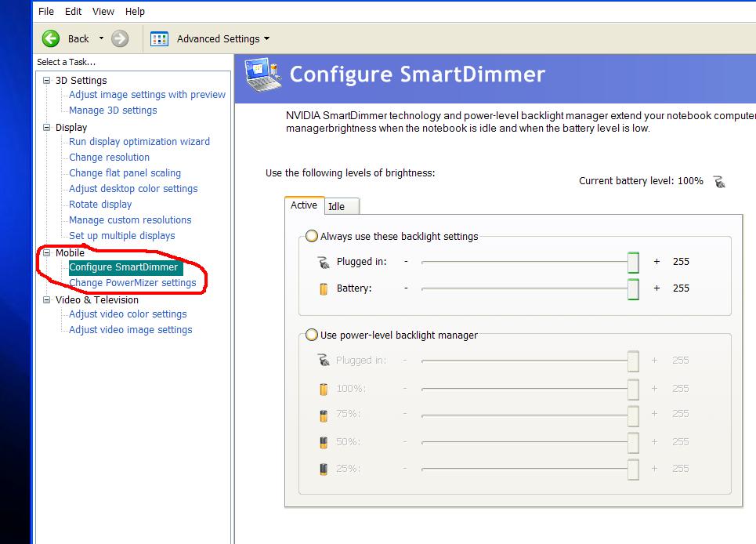The height and width of the screenshot is (544, 756).
Task: Open Rotate display task
Action: click(100, 204)
